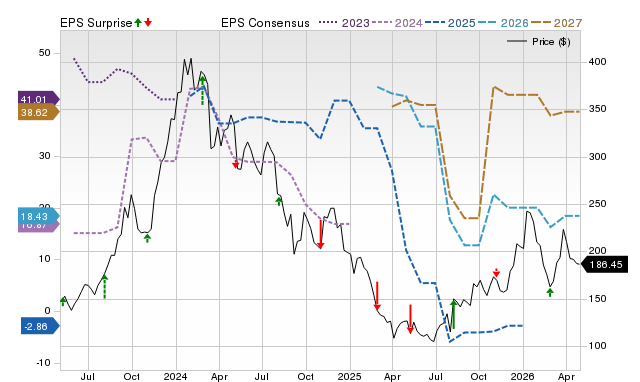This screenshot has height=382, width=640.
Task: Click the blue -2.86 value tag
Action: click(x=40, y=326)
